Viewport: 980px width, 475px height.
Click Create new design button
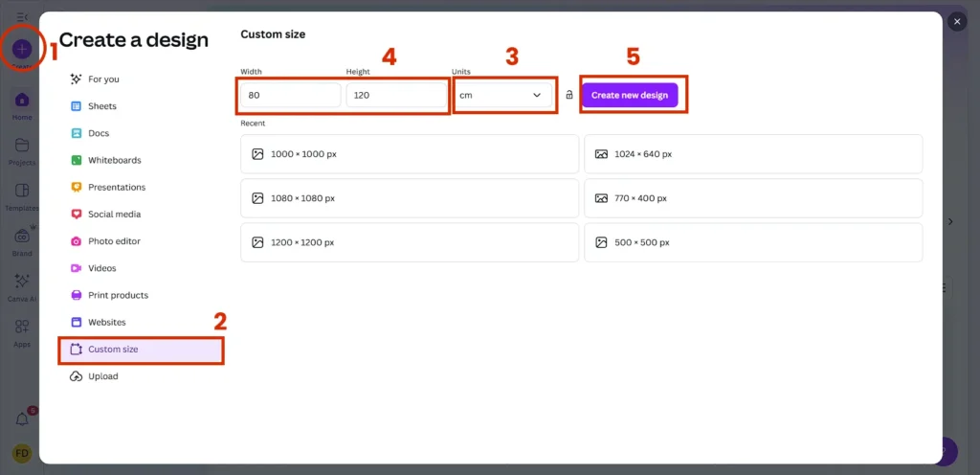[630, 95]
